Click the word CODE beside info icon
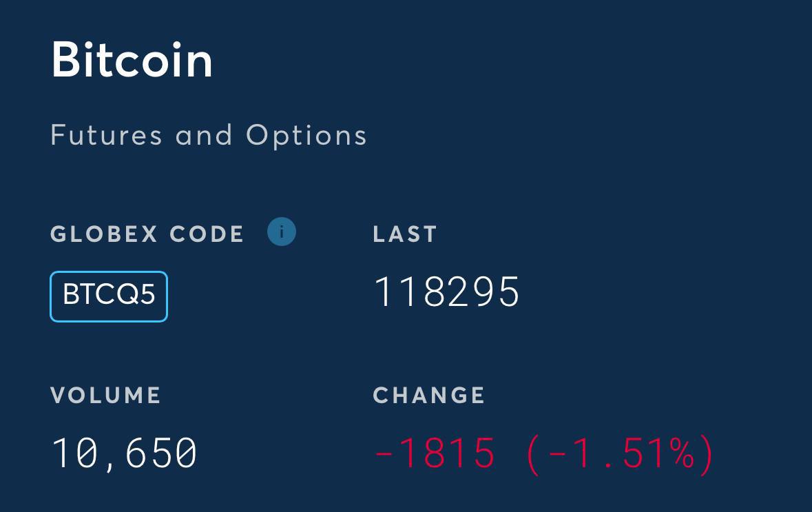Image resolution: width=812 pixels, height=512 pixels. pos(207,234)
